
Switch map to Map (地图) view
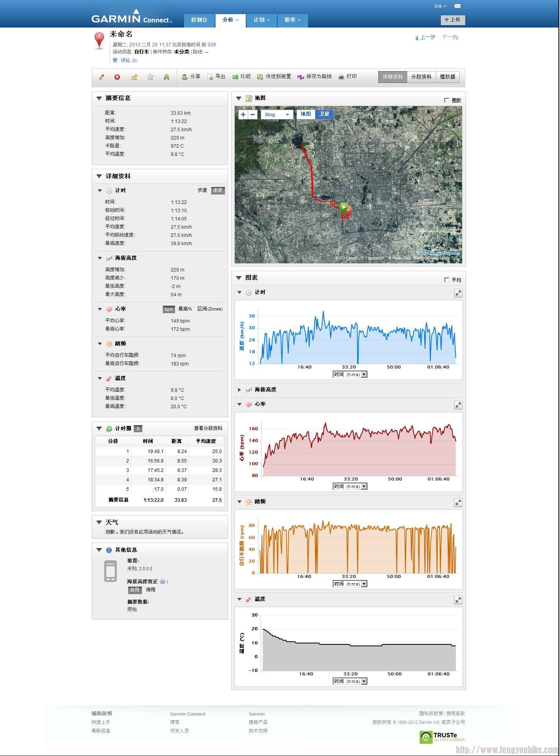306,114
